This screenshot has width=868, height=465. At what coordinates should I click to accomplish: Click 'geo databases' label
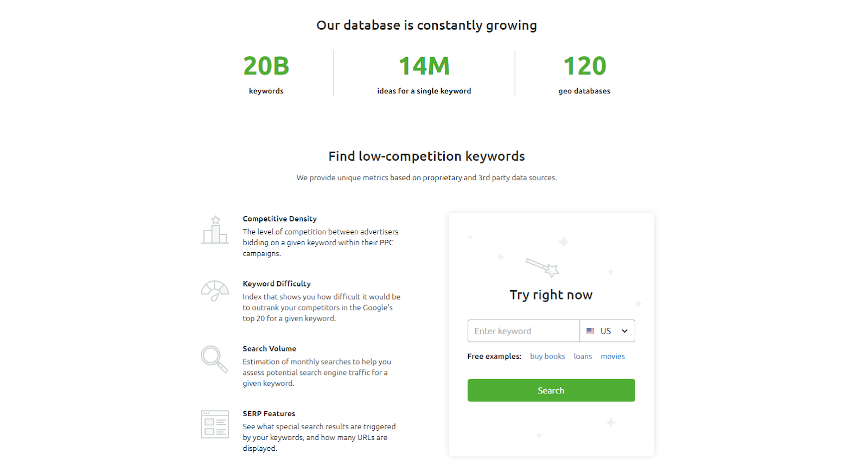[x=584, y=91]
